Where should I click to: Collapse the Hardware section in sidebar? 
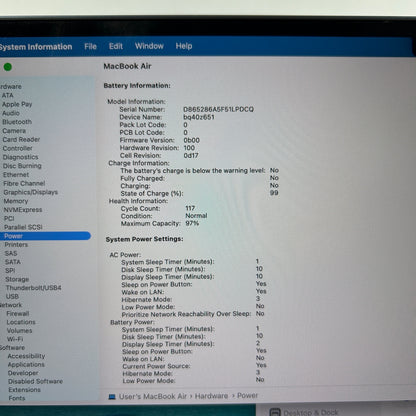11,86
